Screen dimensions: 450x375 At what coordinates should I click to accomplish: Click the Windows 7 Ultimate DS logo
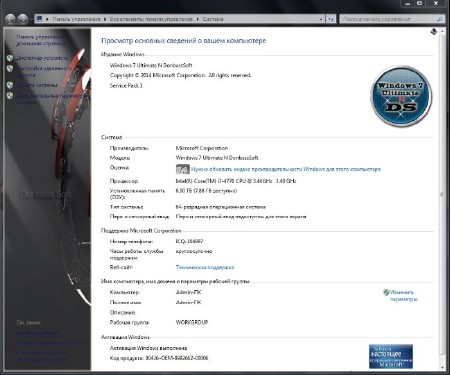coord(401,96)
